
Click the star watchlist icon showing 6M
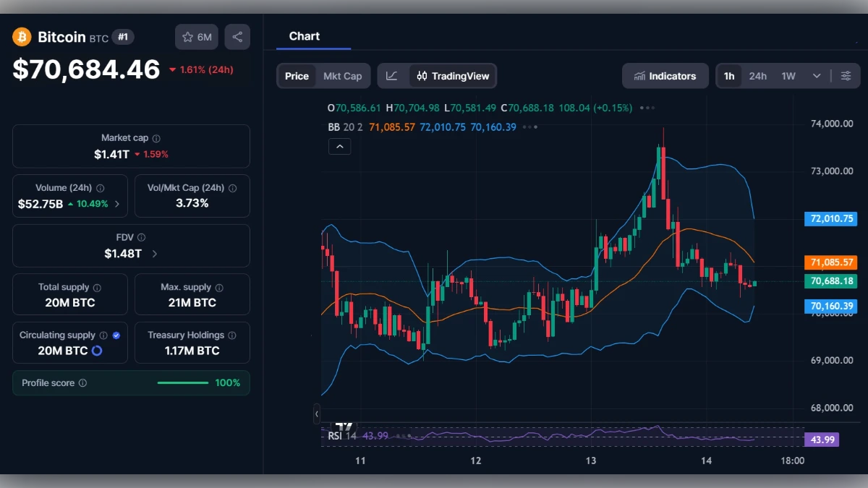pos(196,36)
